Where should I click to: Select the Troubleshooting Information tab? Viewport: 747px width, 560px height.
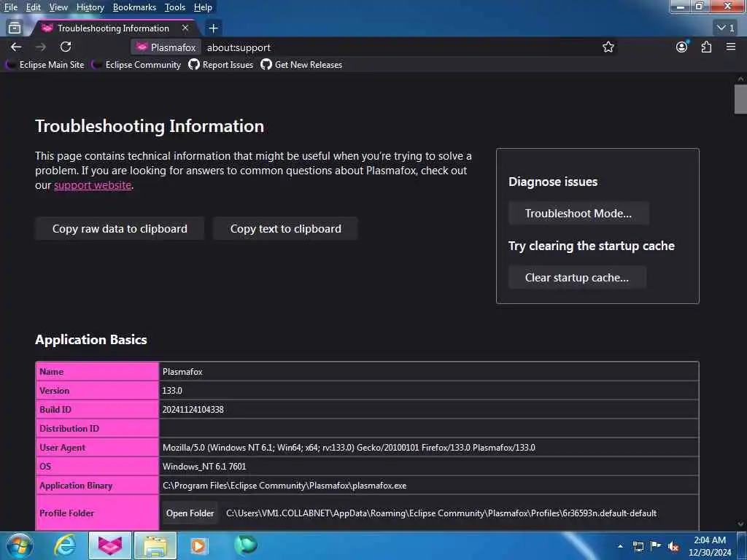(113, 28)
